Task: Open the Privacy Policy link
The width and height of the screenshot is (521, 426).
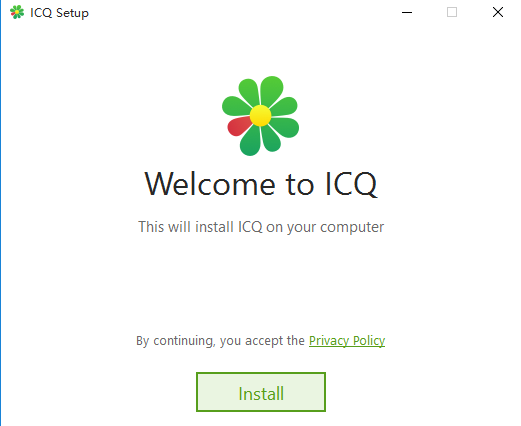Action: (347, 341)
